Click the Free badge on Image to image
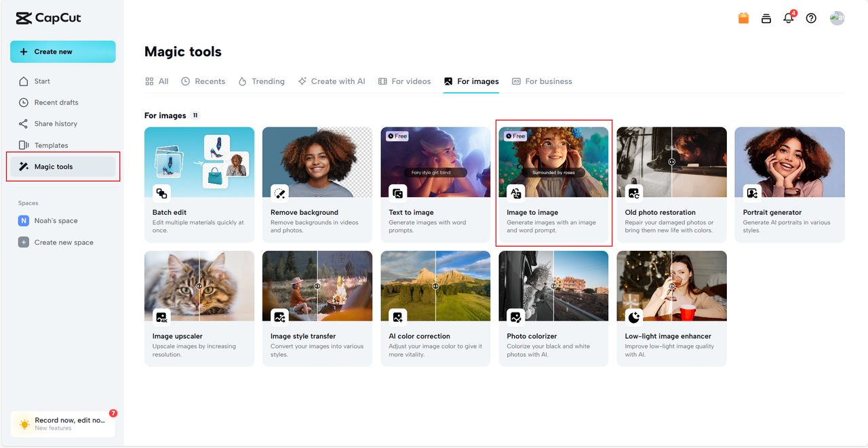The width and height of the screenshot is (868, 448). click(x=516, y=136)
